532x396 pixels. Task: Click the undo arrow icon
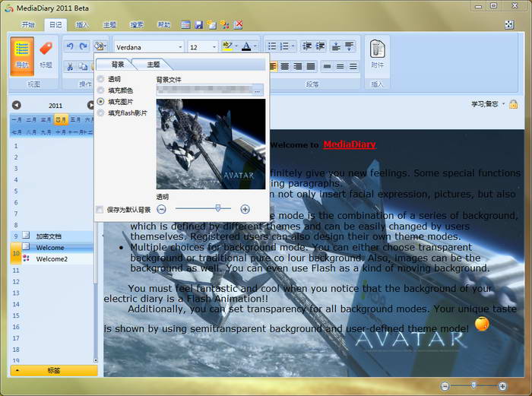point(70,46)
